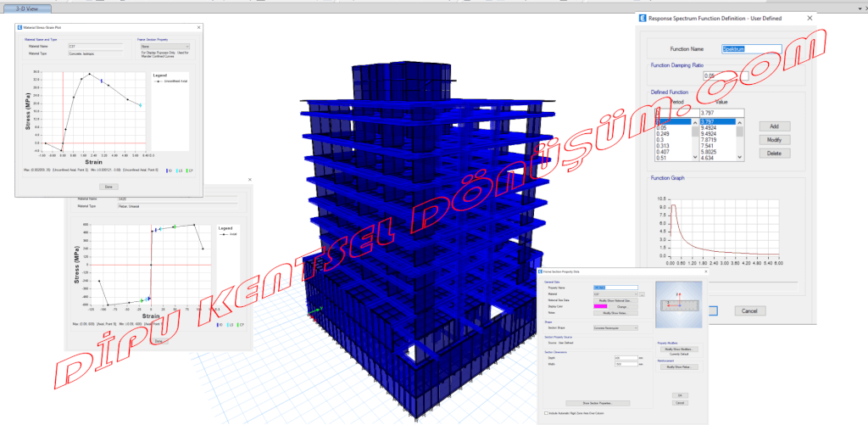Toggle Include Automatic Rigid Zone Area Over Column
Screen dimensions: 868x425
[547, 413]
